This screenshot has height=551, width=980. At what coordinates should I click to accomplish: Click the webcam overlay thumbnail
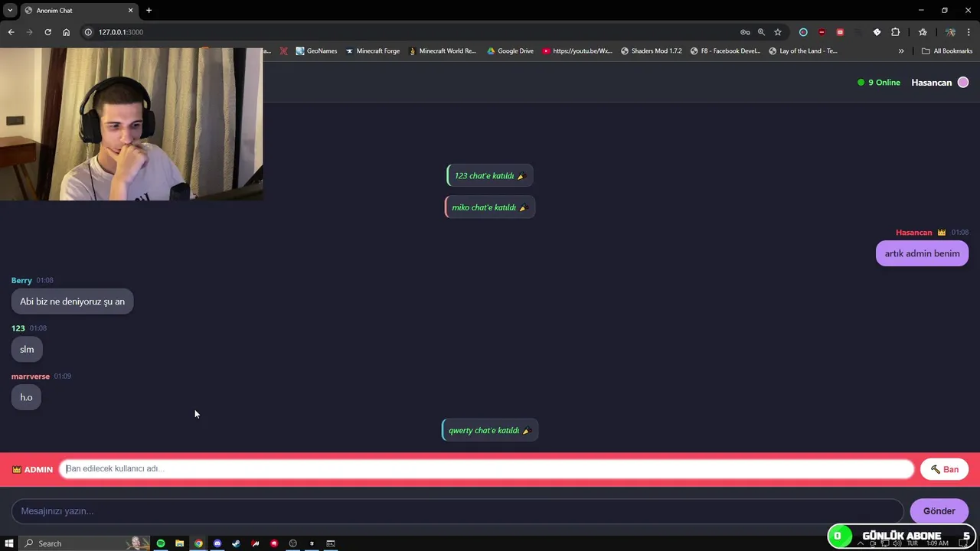click(131, 124)
